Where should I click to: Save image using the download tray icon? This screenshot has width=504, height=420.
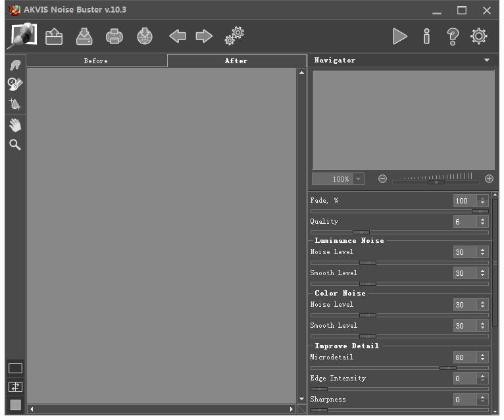click(84, 36)
